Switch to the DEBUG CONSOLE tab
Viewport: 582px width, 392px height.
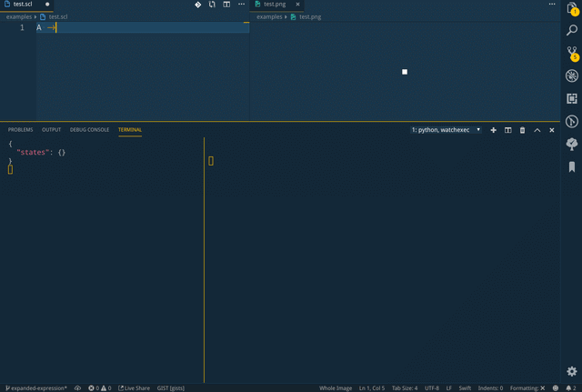[x=89, y=130]
